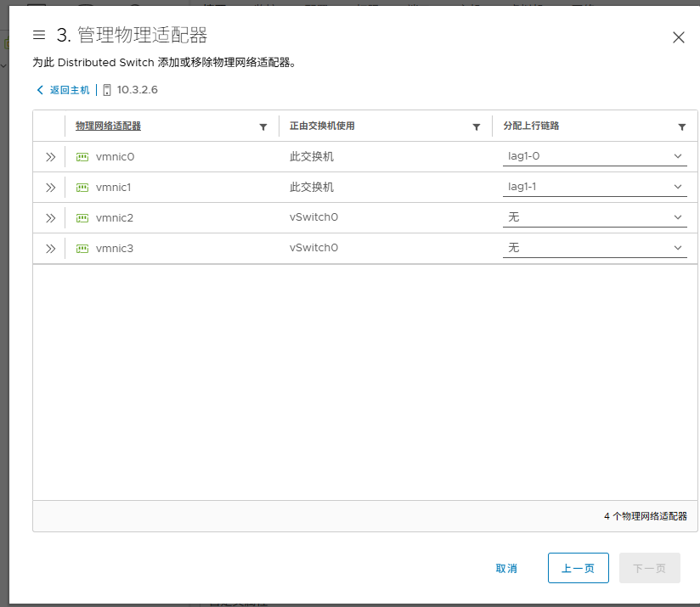Image resolution: width=700 pixels, height=607 pixels.
Task: Click 此交换机 cell in vmnic1 row
Action: click(x=312, y=187)
